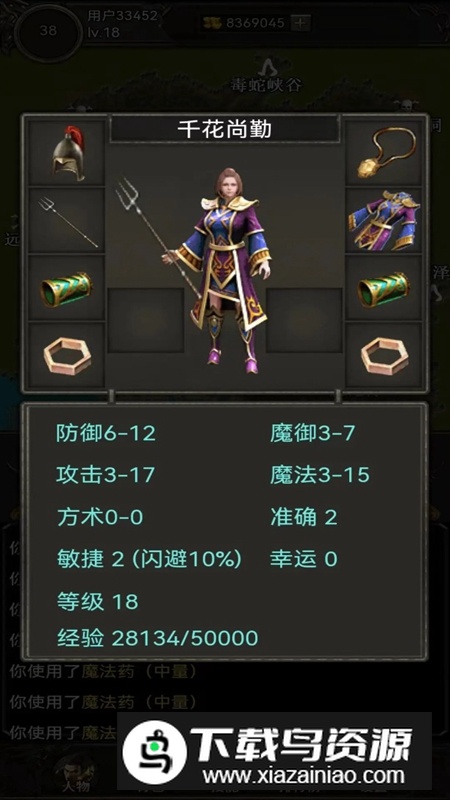Viewport: 450px width, 800px height.
Task: Tap the player avatar circle showing 38
Action: (48, 31)
